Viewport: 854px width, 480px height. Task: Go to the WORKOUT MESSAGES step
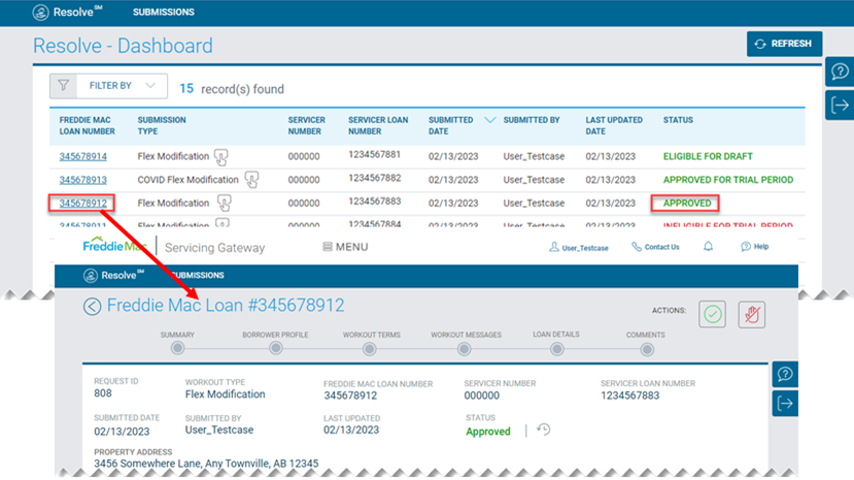click(464, 349)
